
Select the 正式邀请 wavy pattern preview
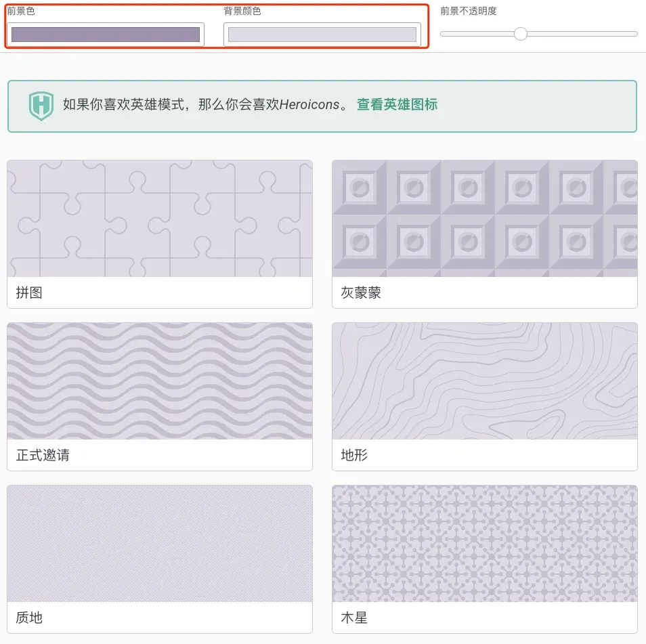point(160,381)
